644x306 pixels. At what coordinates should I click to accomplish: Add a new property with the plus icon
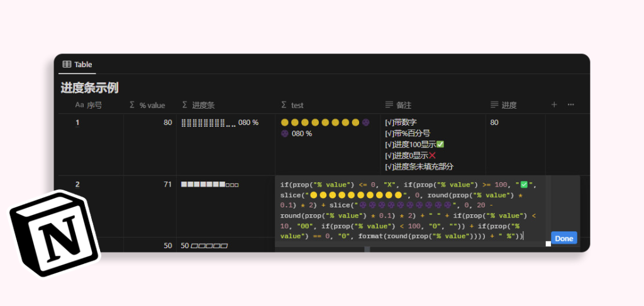click(554, 104)
